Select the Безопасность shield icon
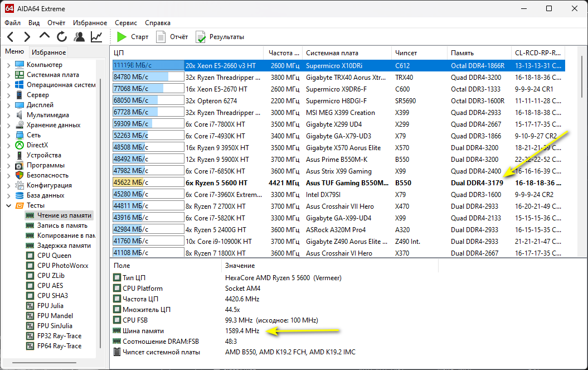Image resolution: width=588 pixels, height=370 pixels. click(20, 175)
